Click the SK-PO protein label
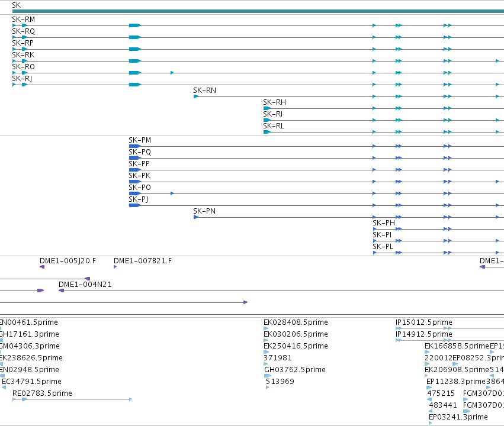504x426 pixels. click(x=140, y=188)
